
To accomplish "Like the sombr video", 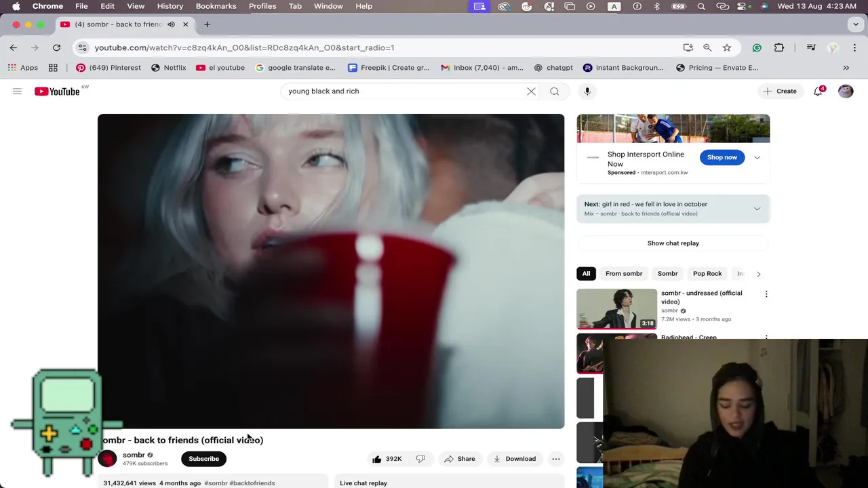I will (387, 459).
